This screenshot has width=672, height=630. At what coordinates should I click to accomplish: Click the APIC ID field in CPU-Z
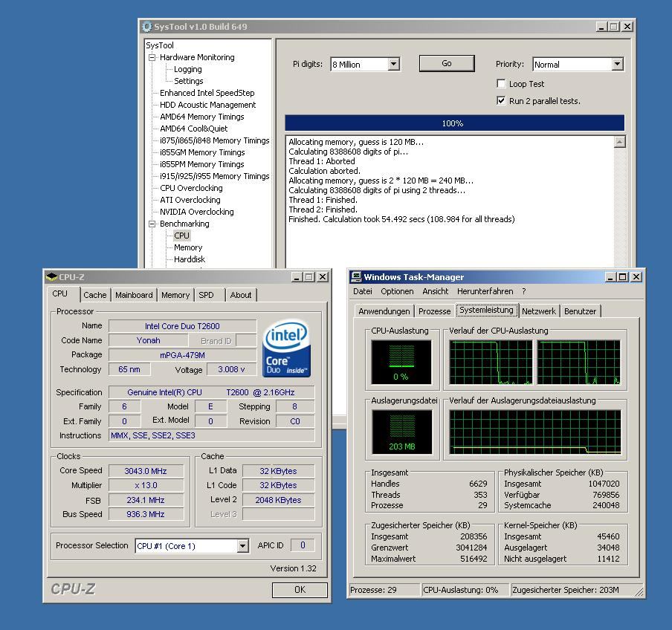[303, 545]
